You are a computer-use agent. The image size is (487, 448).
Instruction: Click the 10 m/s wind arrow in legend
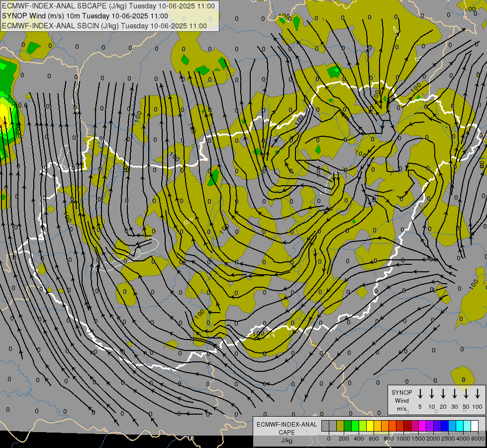[x=432, y=394]
